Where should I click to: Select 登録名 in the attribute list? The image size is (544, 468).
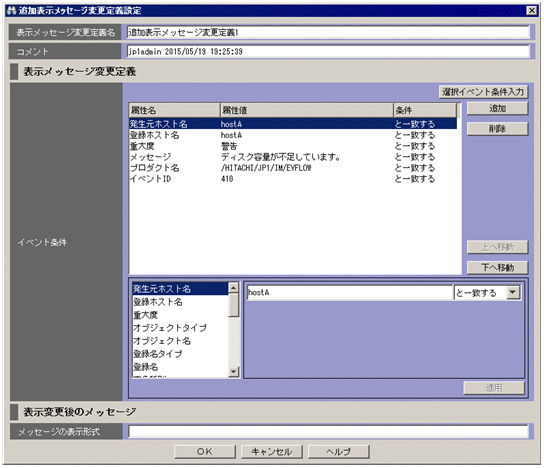(x=180, y=367)
